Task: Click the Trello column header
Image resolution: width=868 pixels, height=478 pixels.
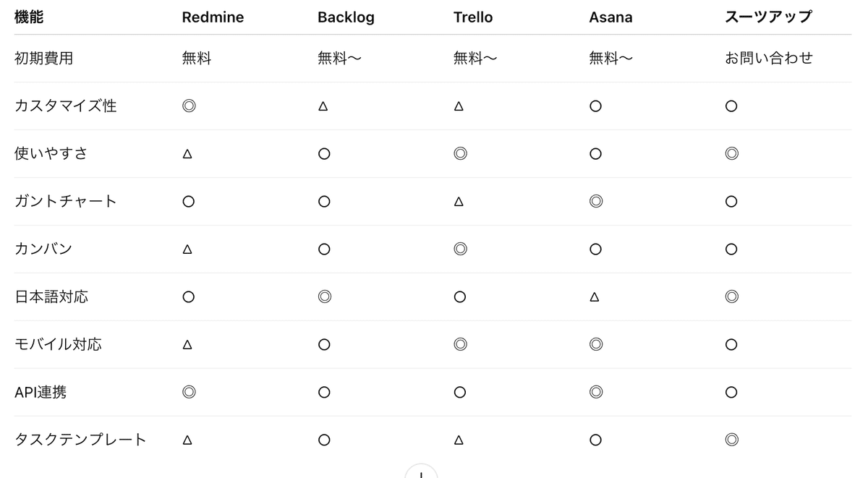Action: click(x=473, y=17)
